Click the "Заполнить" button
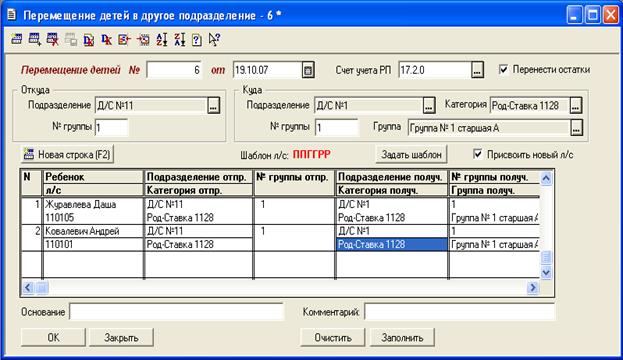The image size is (623, 360). click(x=402, y=337)
